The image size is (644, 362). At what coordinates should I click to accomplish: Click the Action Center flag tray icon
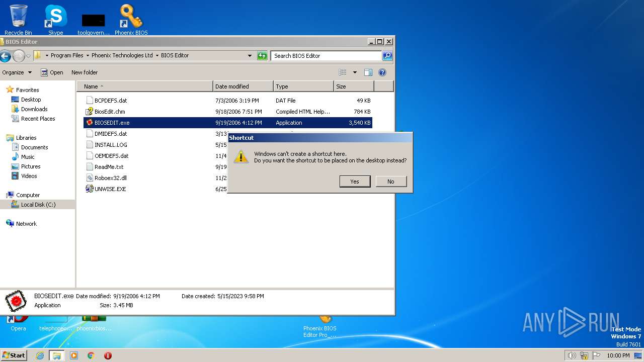click(x=596, y=355)
